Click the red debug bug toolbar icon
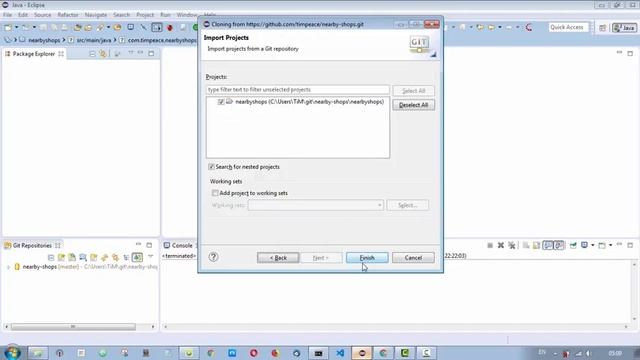Screen dimensions: 640x360 pyautogui.click(x=170, y=27)
